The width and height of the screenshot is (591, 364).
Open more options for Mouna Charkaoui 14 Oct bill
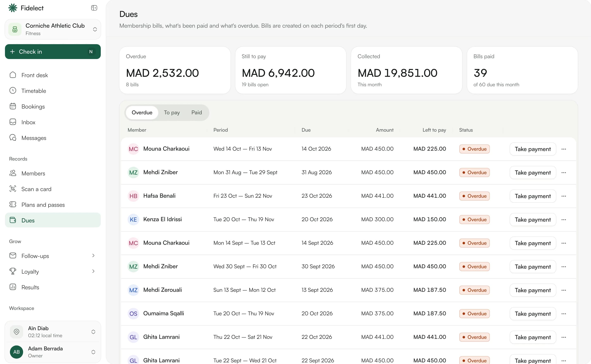(x=564, y=149)
